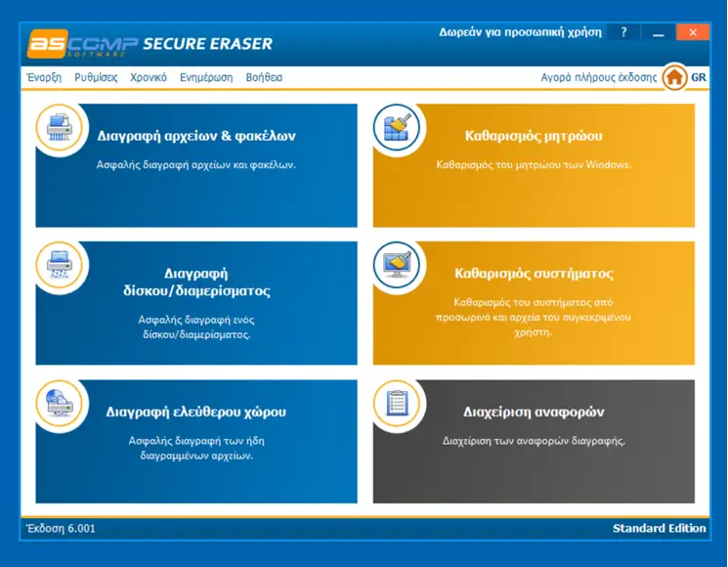
Task: Click the Έκδοση 6.001 status text
Action: pyautogui.click(x=61, y=528)
